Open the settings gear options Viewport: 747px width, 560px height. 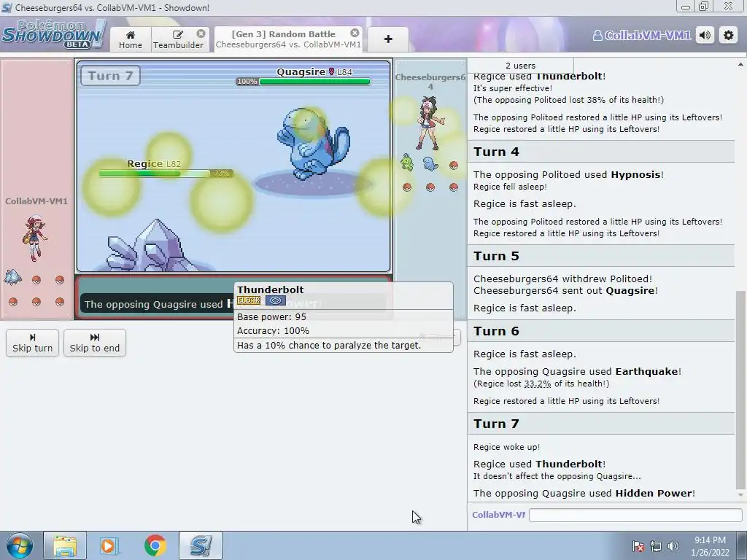(729, 35)
